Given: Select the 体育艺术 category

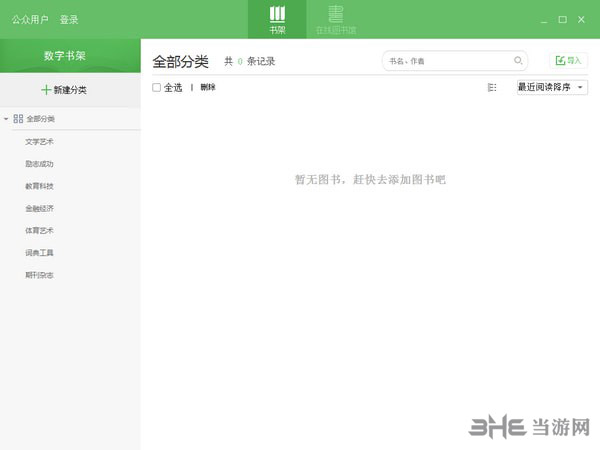Looking at the screenshot, I should pos(39,230).
